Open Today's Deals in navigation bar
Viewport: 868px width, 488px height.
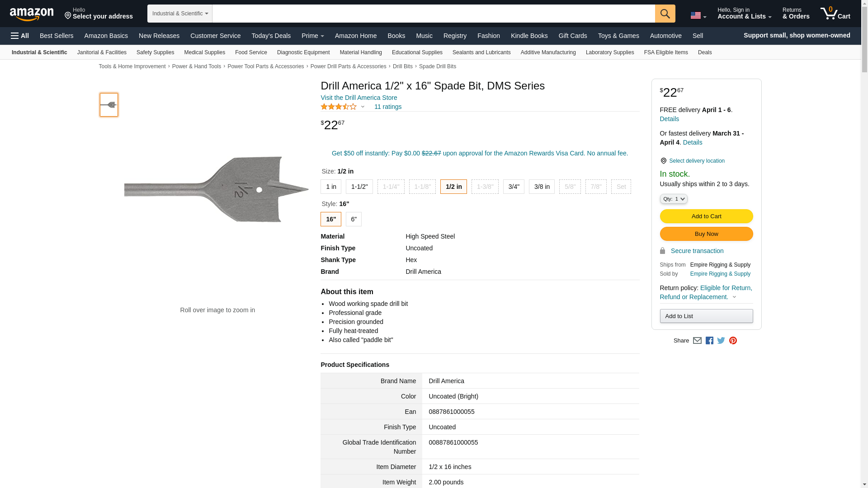click(x=271, y=36)
